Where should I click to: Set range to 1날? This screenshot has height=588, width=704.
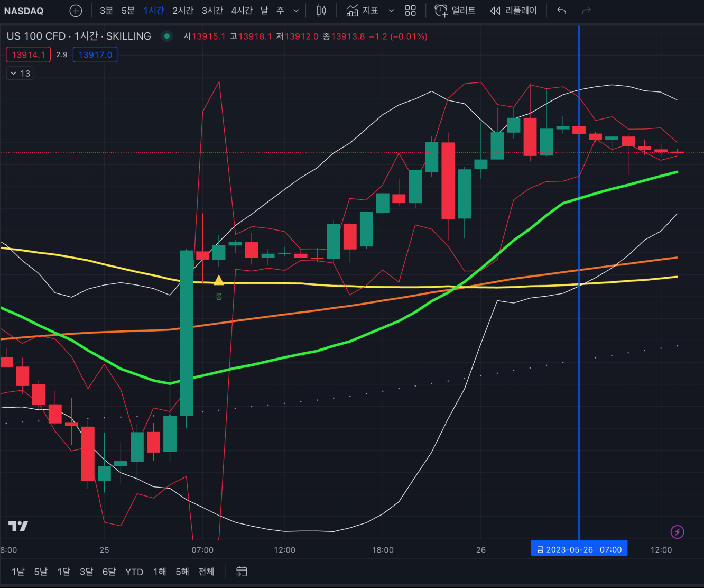(18, 572)
